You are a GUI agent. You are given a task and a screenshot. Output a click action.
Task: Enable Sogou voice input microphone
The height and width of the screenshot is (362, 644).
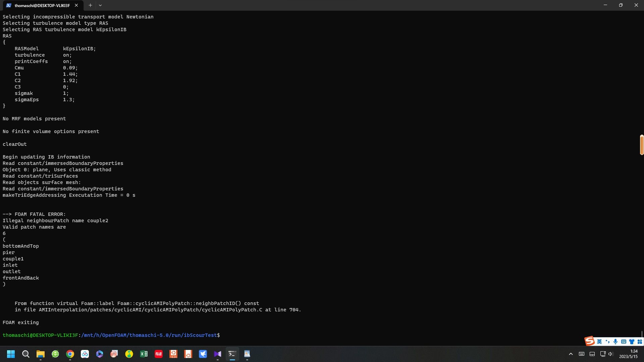click(x=615, y=342)
